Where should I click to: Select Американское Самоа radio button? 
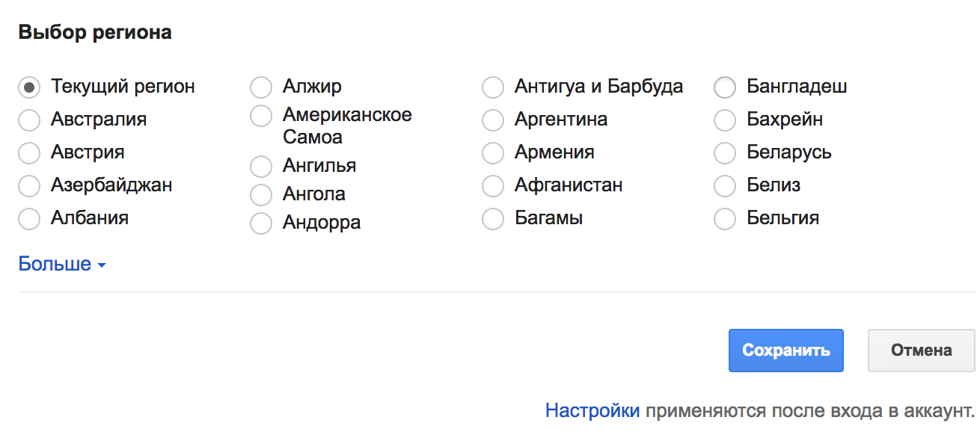click(x=261, y=117)
